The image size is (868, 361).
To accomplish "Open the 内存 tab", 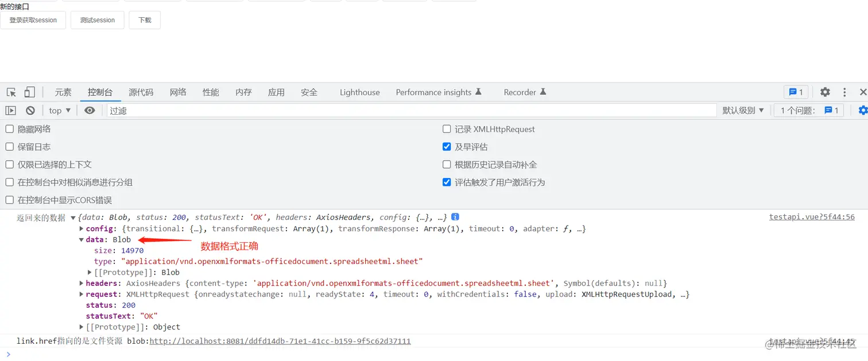I will pos(243,92).
